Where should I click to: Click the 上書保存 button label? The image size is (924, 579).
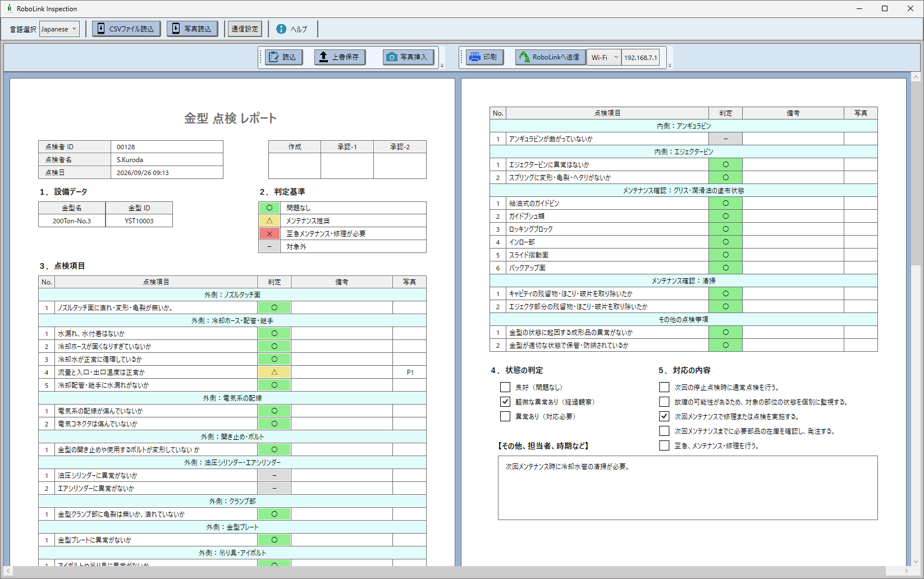tap(345, 57)
